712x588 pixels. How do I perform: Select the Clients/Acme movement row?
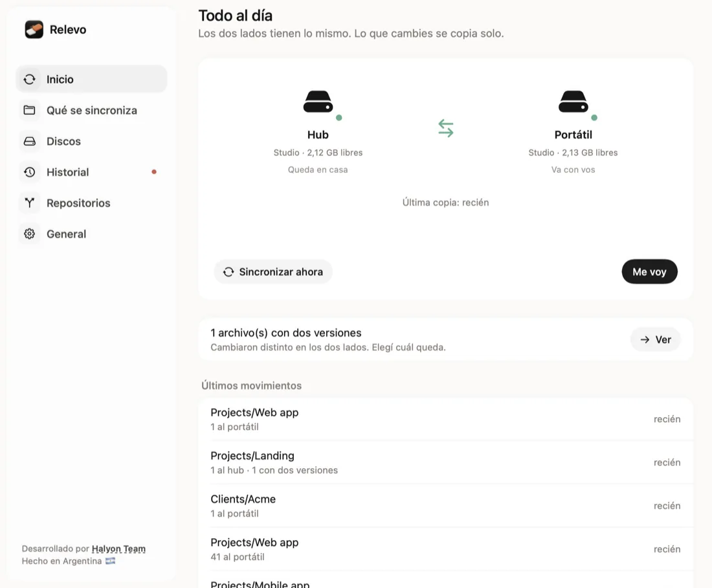(x=445, y=506)
